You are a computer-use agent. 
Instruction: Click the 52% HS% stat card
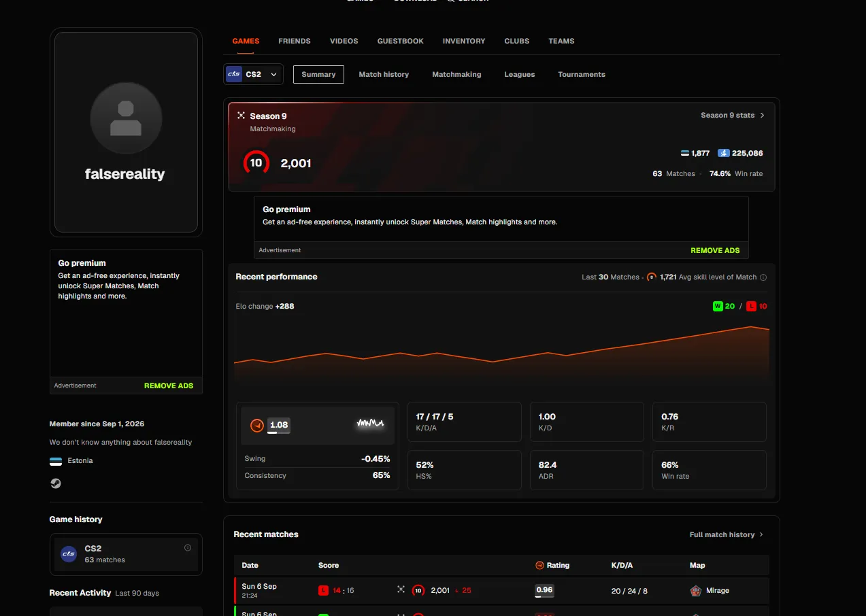click(465, 470)
